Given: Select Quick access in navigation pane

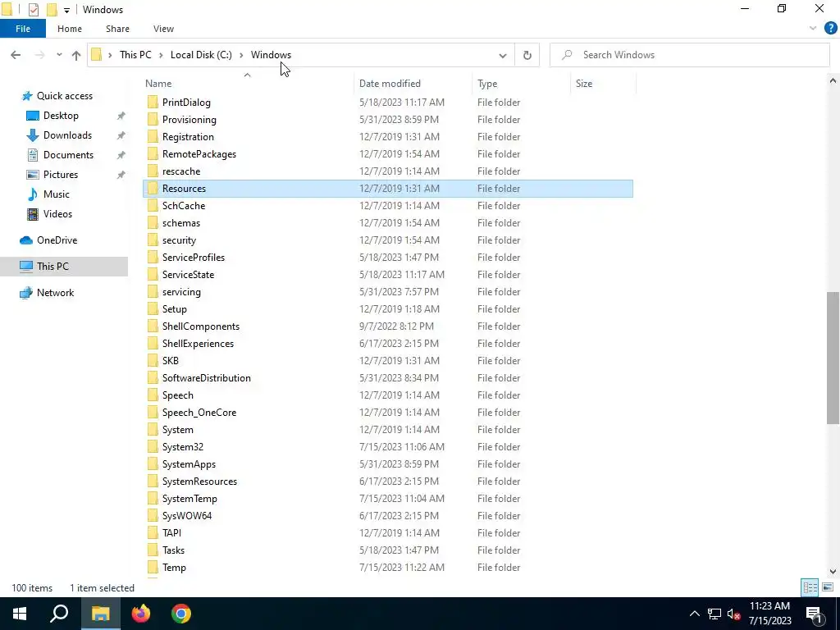Looking at the screenshot, I should (x=64, y=96).
